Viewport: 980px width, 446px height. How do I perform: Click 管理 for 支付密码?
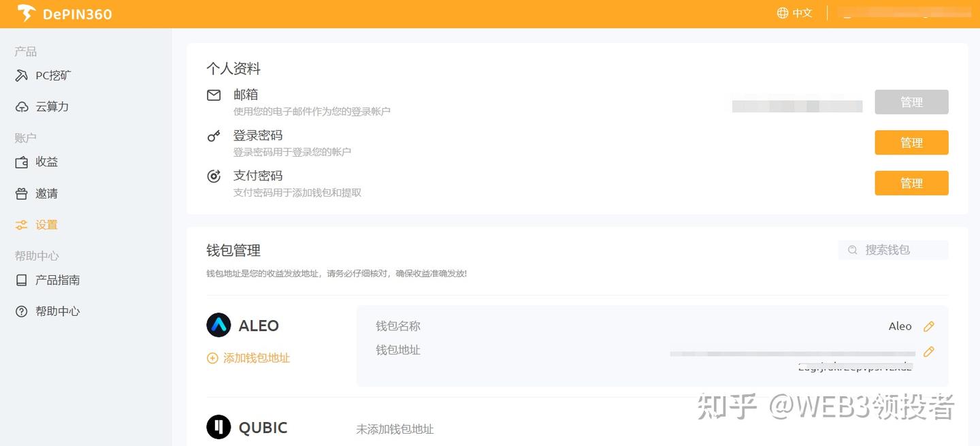[x=911, y=182]
